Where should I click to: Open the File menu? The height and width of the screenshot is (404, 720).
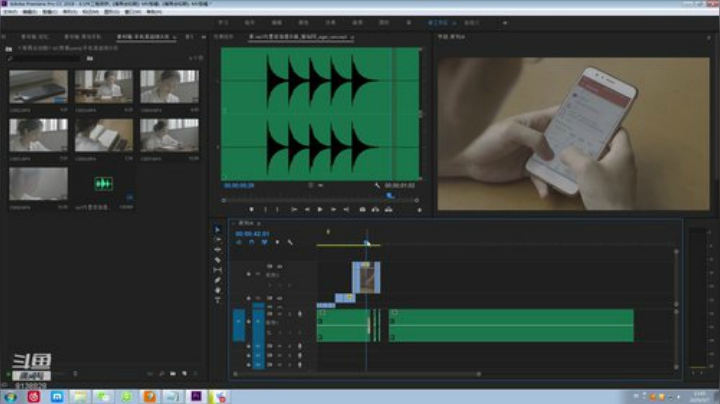(x=10, y=11)
